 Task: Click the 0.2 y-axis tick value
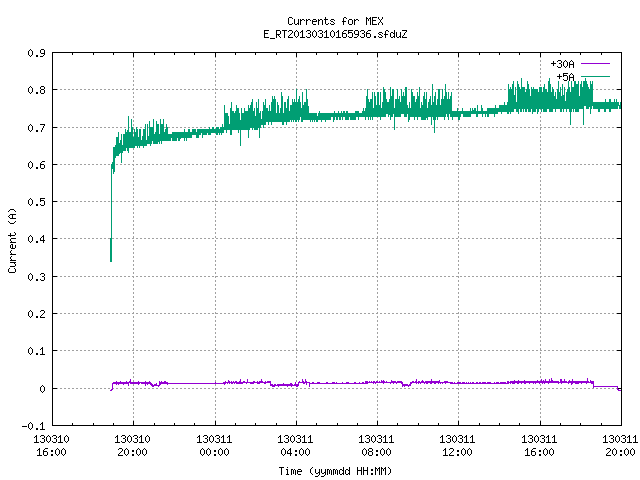(37, 314)
